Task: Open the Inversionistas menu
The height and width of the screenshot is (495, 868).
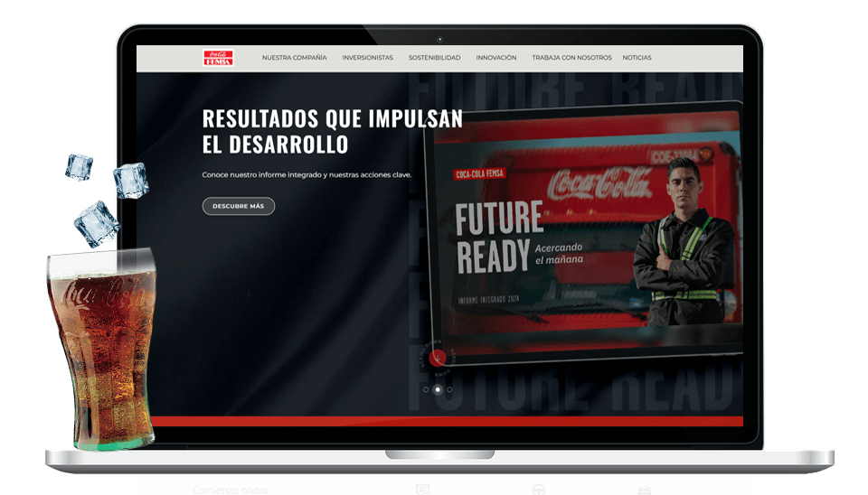Action: coord(367,58)
